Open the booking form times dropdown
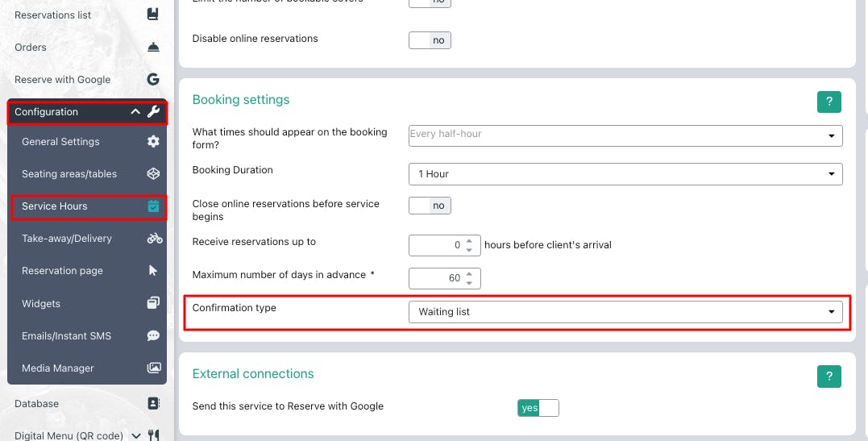The image size is (868, 441). [x=625, y=135]
